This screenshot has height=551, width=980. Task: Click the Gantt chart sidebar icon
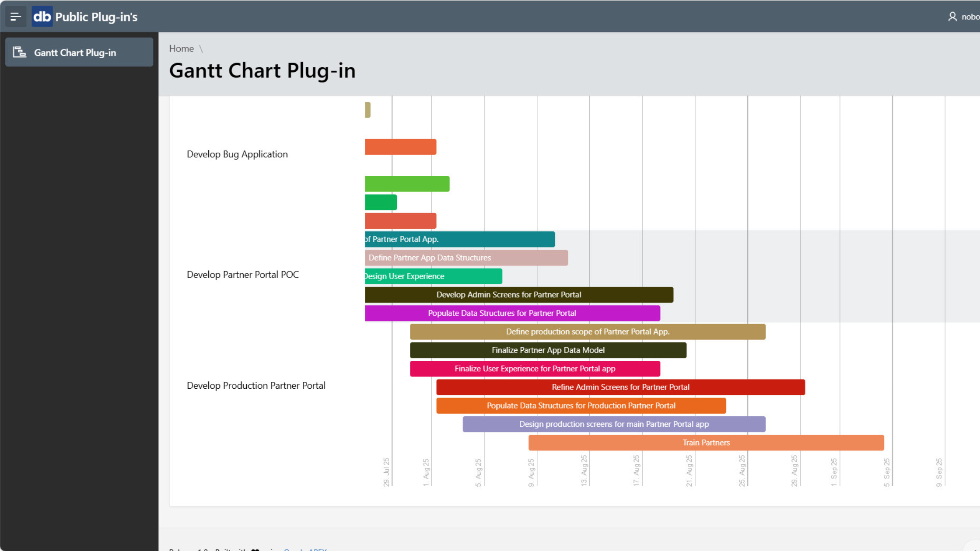click(19, 52)
